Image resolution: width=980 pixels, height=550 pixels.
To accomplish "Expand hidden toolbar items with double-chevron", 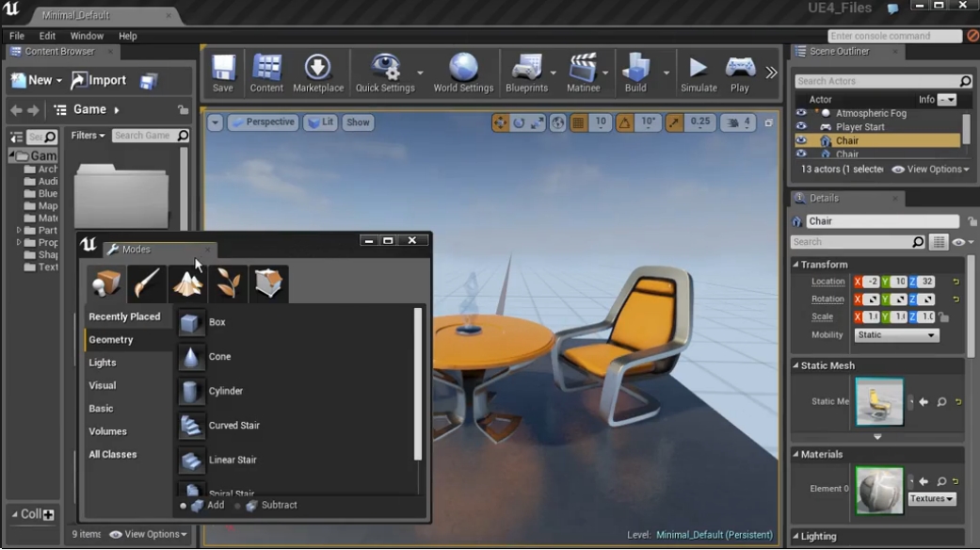I will (x=771, y=73).
